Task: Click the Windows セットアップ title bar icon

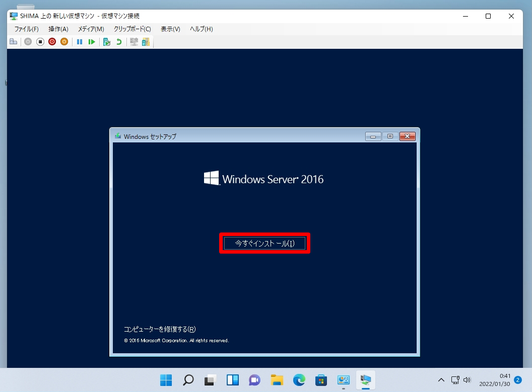Action: click(118, 136)
